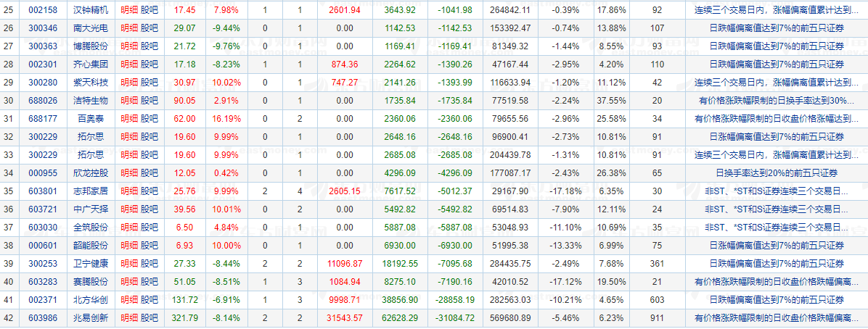Screen dimensions: 868x329
Task: Open the listing reason for 志邦家居
Action: [777, 191]
